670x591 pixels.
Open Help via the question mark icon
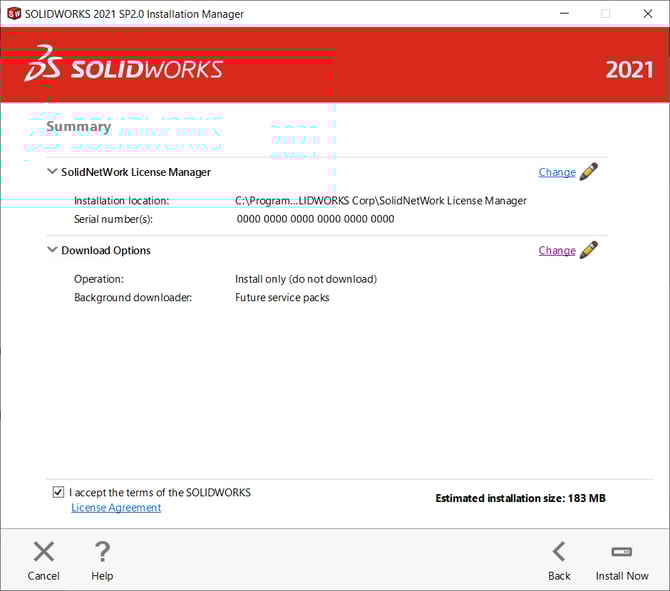[x=102, y=552]
